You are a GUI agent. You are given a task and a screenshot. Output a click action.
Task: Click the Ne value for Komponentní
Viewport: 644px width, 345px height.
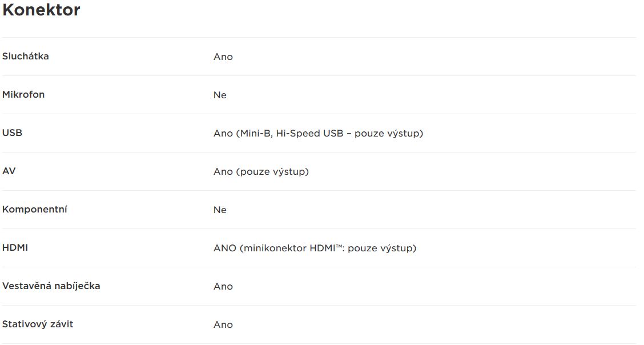220,210
